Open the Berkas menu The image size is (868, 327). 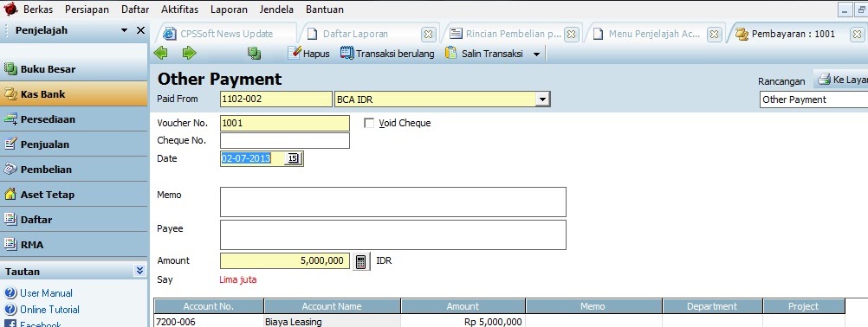[38, 10]
